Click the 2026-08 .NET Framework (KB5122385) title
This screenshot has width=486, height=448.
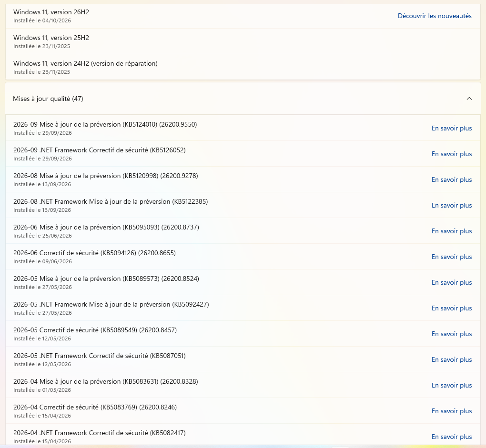click(x=111, y=201)
